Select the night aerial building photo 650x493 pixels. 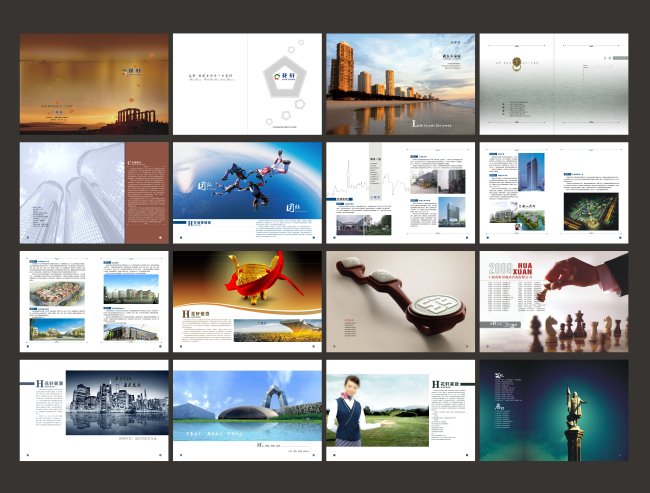[x=592, y=210]
